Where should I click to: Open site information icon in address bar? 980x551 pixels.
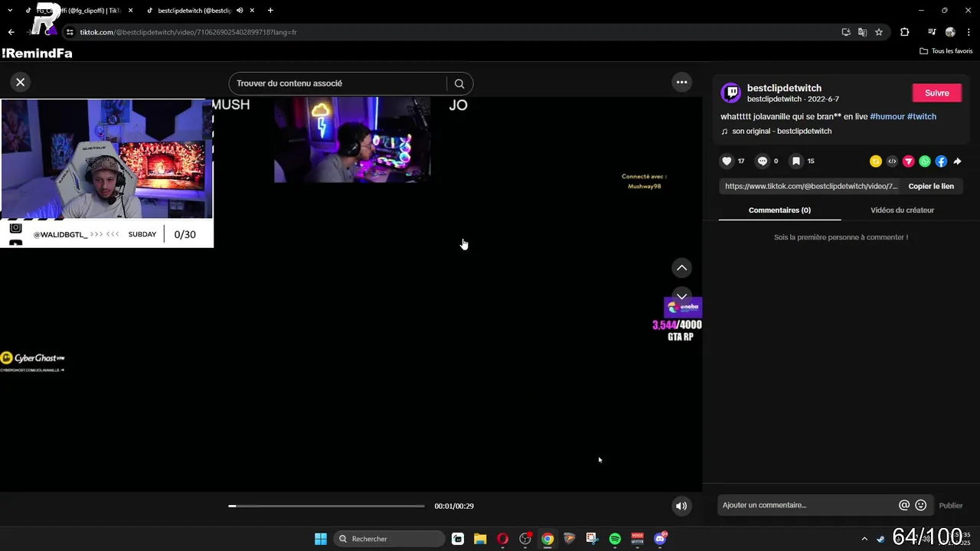point(70,32)
